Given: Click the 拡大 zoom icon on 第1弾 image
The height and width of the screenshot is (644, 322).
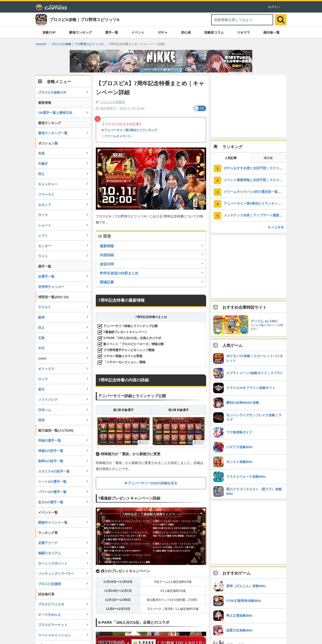Looking at the screenshot, I should 144,443.
